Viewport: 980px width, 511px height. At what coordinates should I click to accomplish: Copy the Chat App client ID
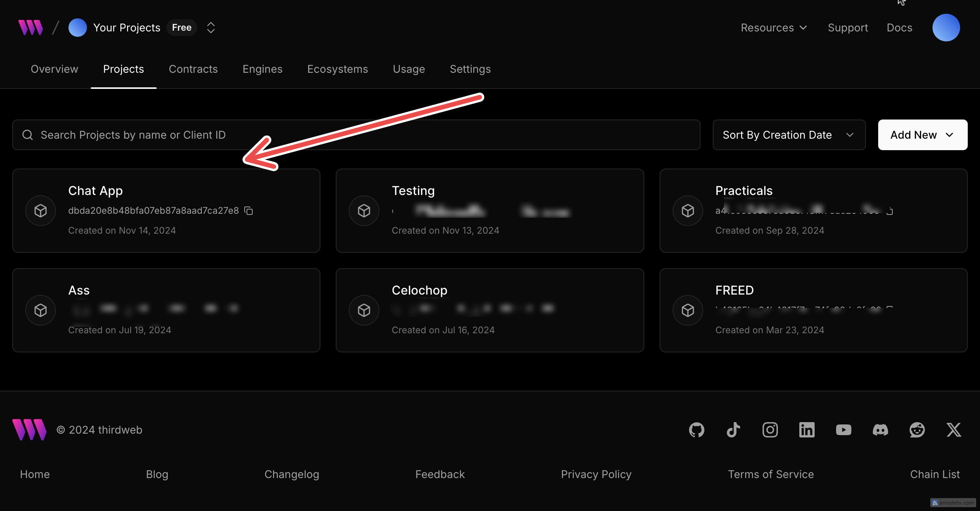pyautogui.click(x=248, y=211)
